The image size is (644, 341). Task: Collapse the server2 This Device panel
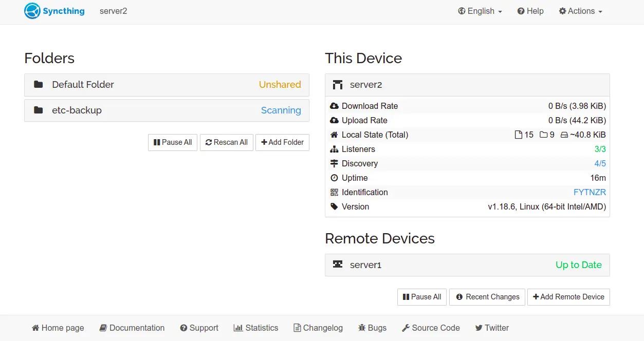click(x=467, y=85)
